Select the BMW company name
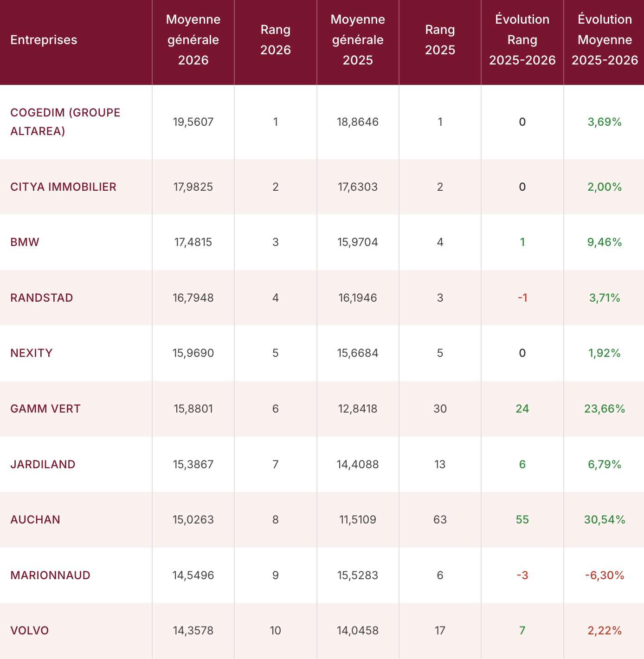 [x=25, y=242]
